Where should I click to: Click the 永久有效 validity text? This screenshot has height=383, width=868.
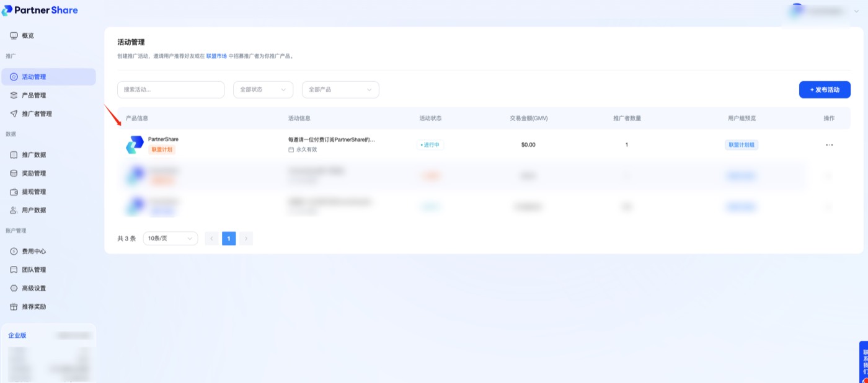(306, 150)
